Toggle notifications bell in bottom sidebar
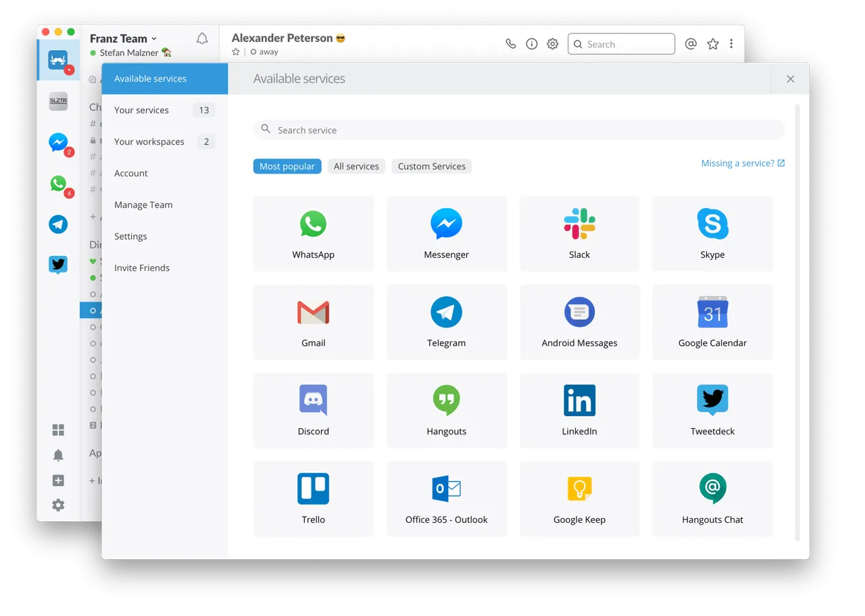This screenshot has height=616, width=865. (x=58, y=455)
